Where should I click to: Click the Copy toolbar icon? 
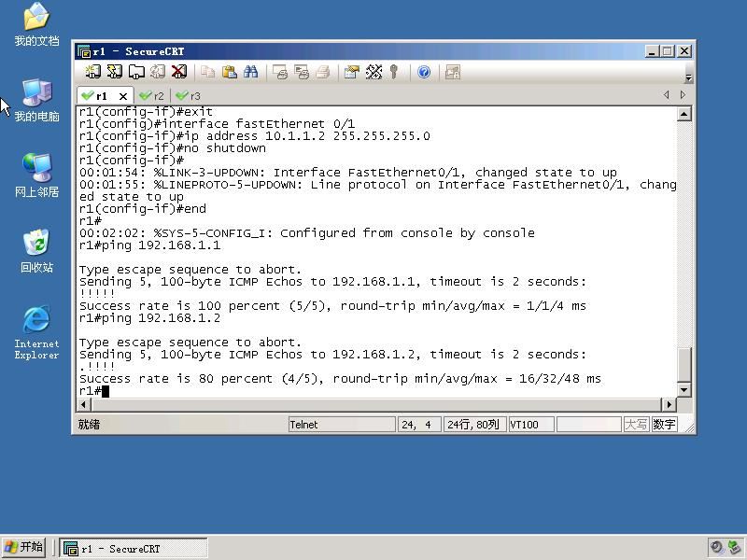[x=207, y=72]
